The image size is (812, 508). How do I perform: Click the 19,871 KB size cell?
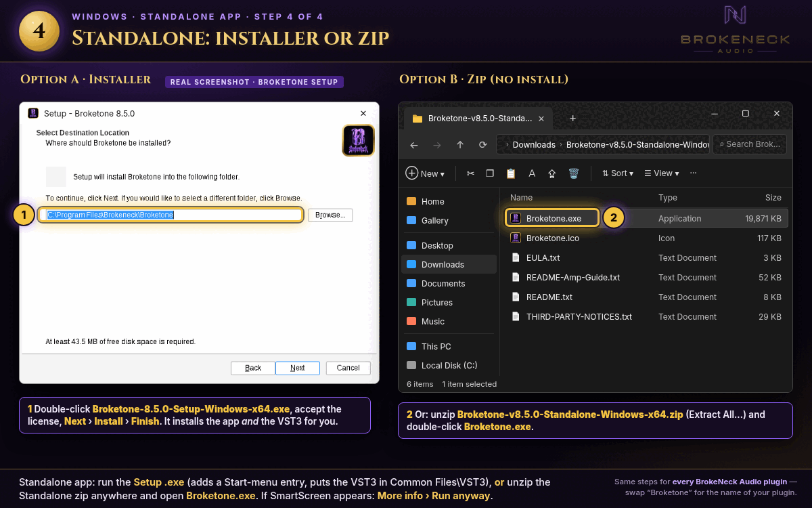click(x=763, y=219)
